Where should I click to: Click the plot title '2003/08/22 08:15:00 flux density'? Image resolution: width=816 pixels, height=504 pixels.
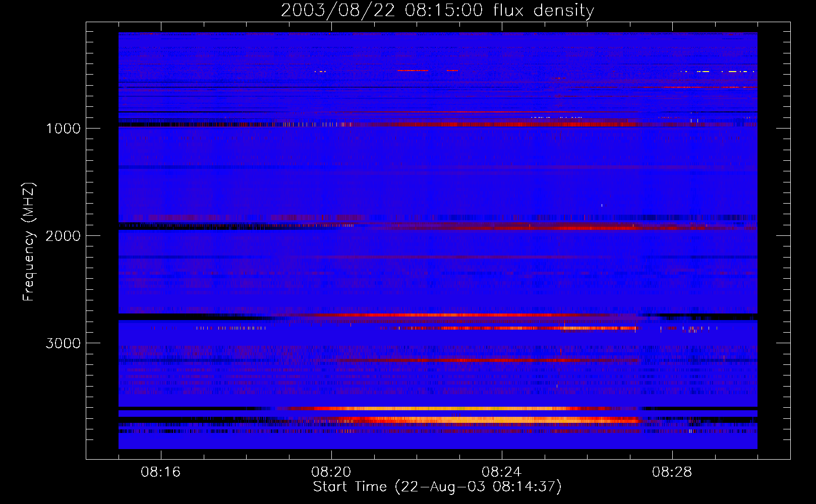tap(437, 11)
